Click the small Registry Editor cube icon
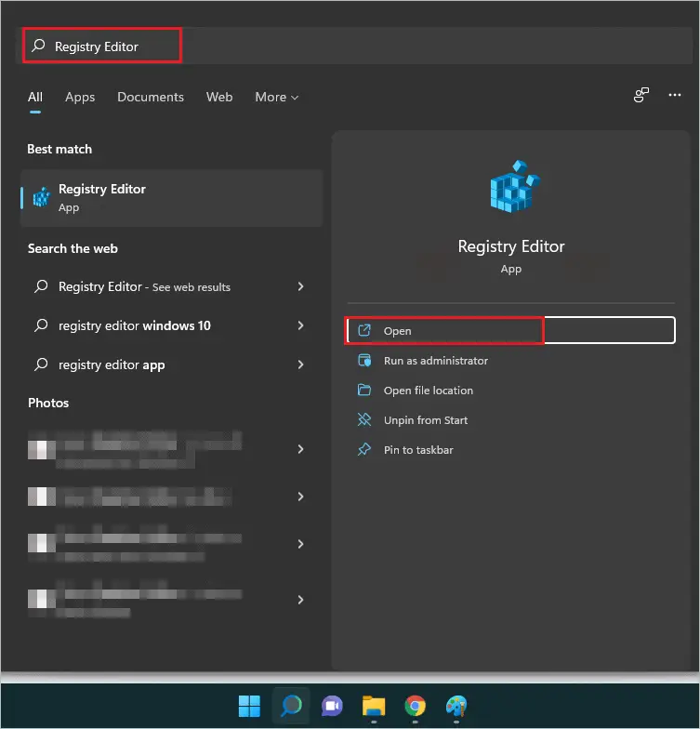This screenshot has height=729, width=700. pyautogui.click(x=41, y=197)
